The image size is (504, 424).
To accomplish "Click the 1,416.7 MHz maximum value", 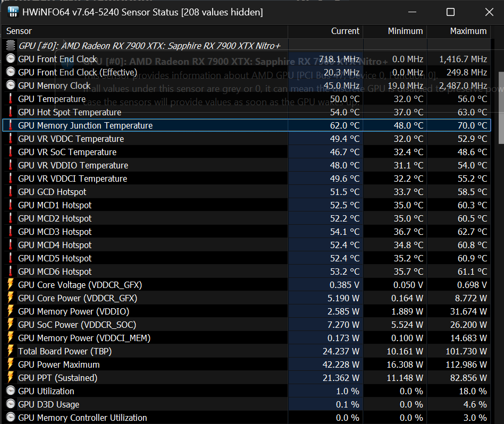I will point(463,59).
